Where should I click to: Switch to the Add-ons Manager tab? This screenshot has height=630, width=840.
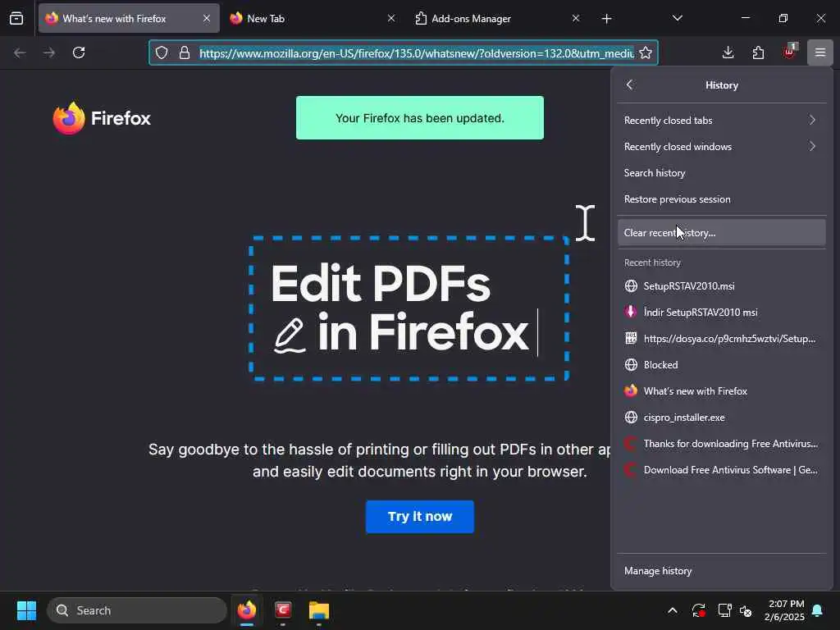click(498, 18)
